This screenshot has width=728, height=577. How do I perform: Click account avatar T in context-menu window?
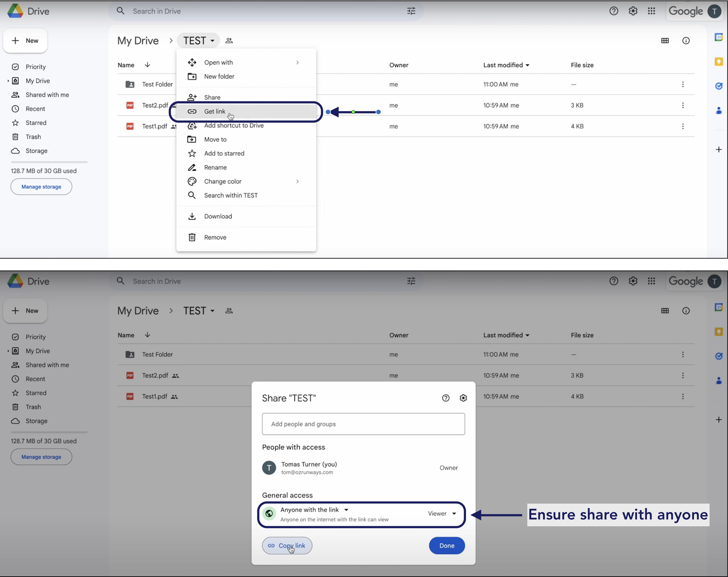[714, 11]
